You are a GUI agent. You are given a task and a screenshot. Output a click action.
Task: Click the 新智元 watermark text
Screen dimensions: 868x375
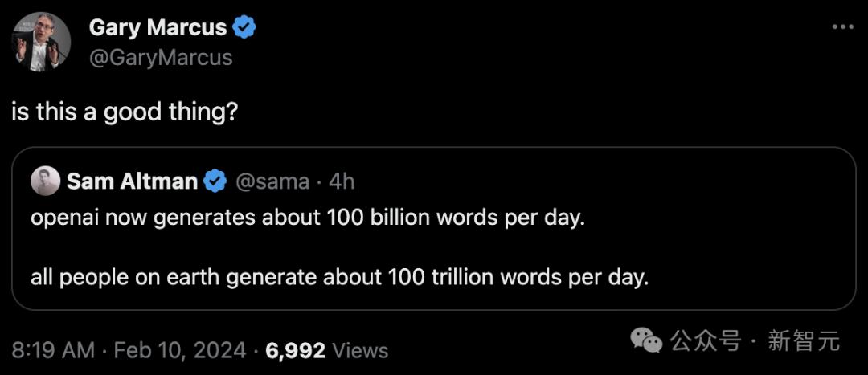(804, 340)
